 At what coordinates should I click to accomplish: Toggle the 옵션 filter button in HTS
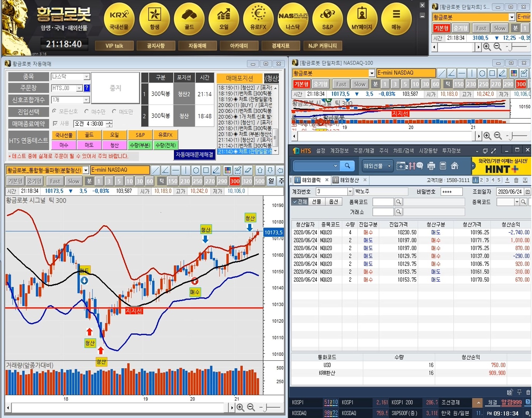click(333, 202)
